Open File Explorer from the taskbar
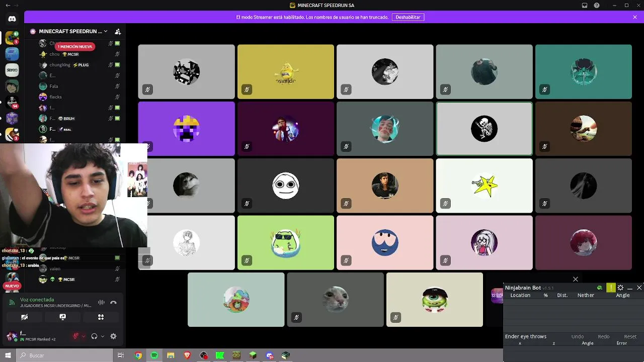This screenshot has height=362, width=644. (171, 355)
